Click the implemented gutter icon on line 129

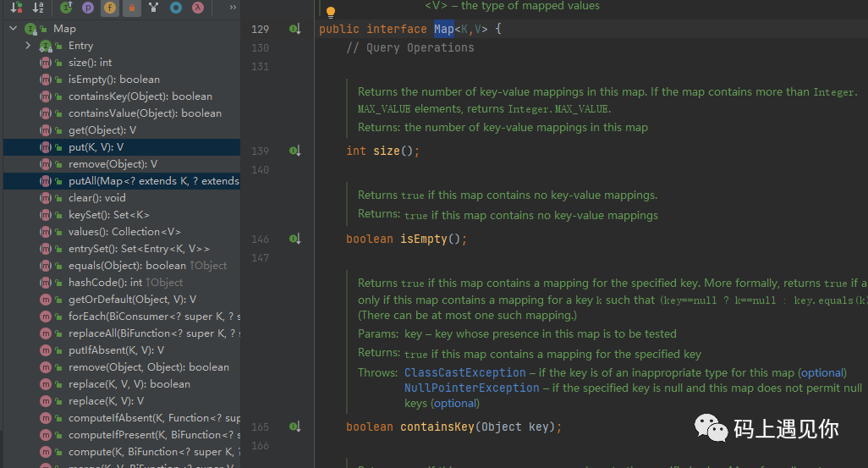click(x=295, y=30)
